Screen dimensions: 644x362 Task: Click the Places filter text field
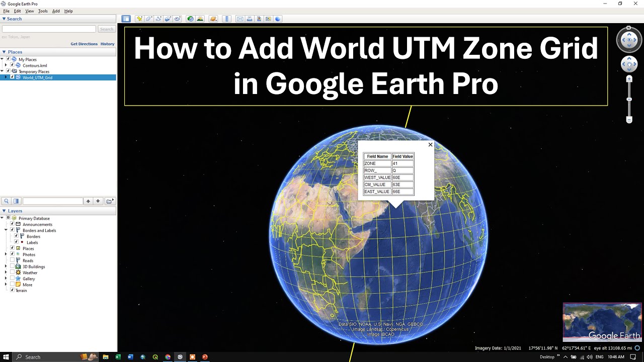tap(52, 201)
